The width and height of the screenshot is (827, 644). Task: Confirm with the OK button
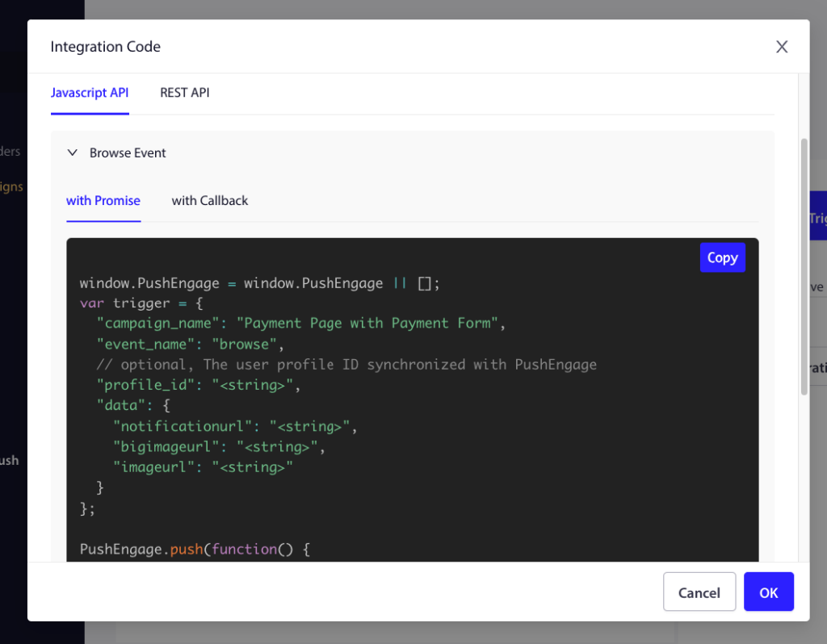pyautogui.click(x=768, y=592)
